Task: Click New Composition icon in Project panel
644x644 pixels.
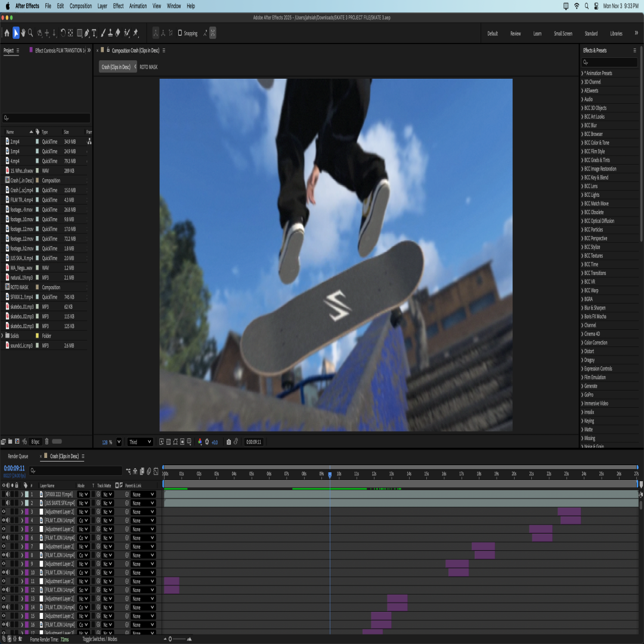Action: 17,441
